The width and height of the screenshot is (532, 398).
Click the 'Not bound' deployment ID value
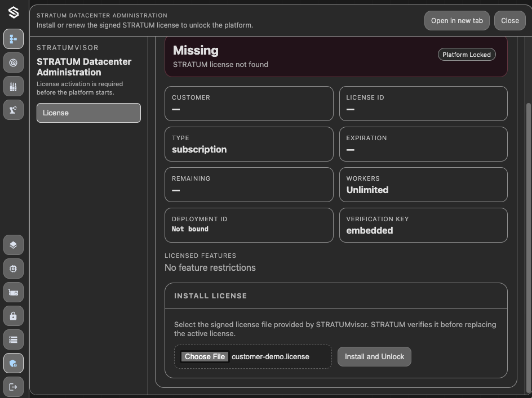tap(190, 229)
